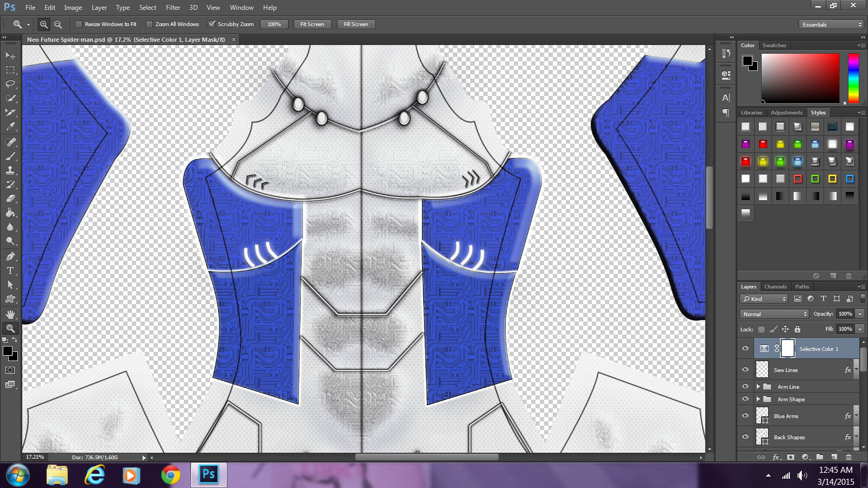Open the Essentials workspace dropdown

coord(831,24)
